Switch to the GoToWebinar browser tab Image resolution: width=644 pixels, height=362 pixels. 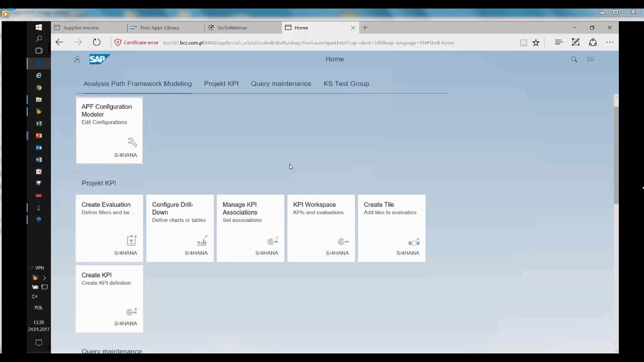[x=244, y=28]
